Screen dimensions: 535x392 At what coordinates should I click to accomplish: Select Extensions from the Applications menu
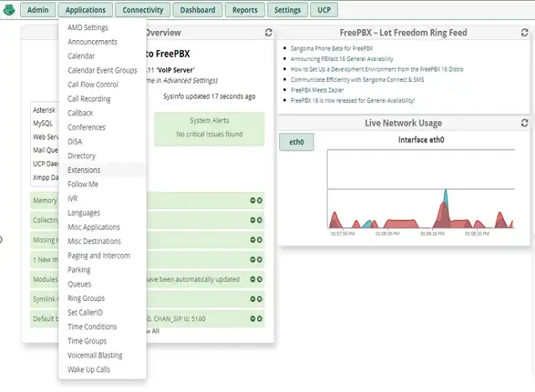tap(84, 170)
